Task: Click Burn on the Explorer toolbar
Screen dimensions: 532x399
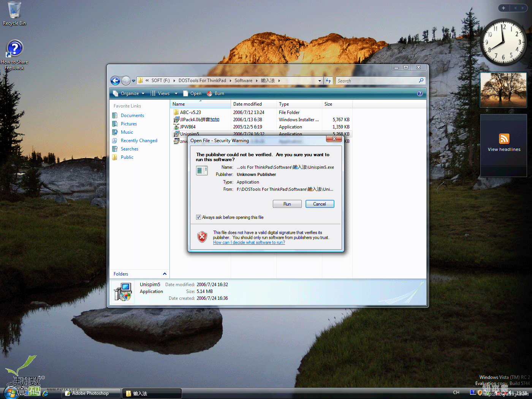Action: coord(215,93)
